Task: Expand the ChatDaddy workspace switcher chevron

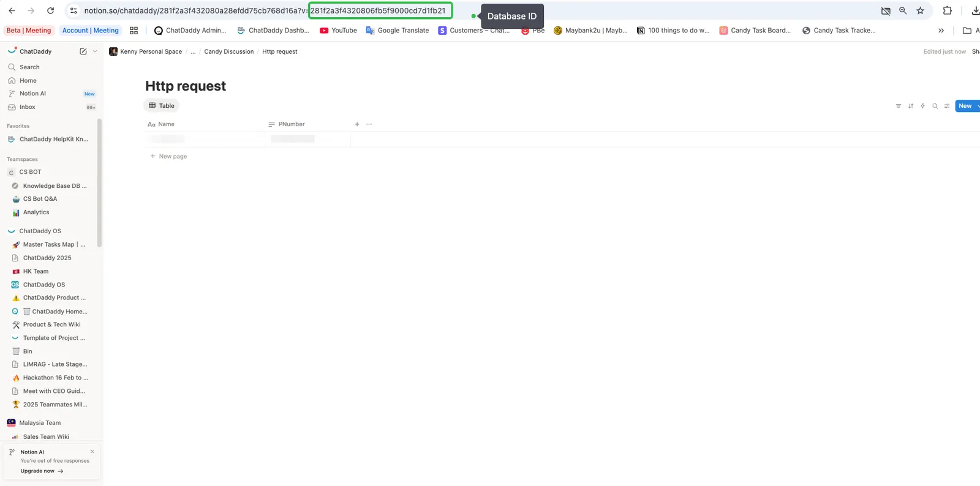Action: click(x=95, y=51)
